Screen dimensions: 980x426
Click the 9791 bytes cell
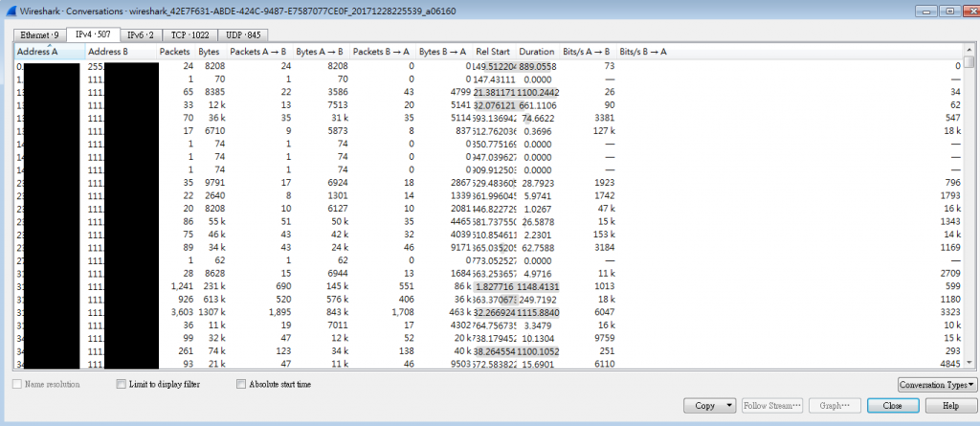(x=214, y=183)
